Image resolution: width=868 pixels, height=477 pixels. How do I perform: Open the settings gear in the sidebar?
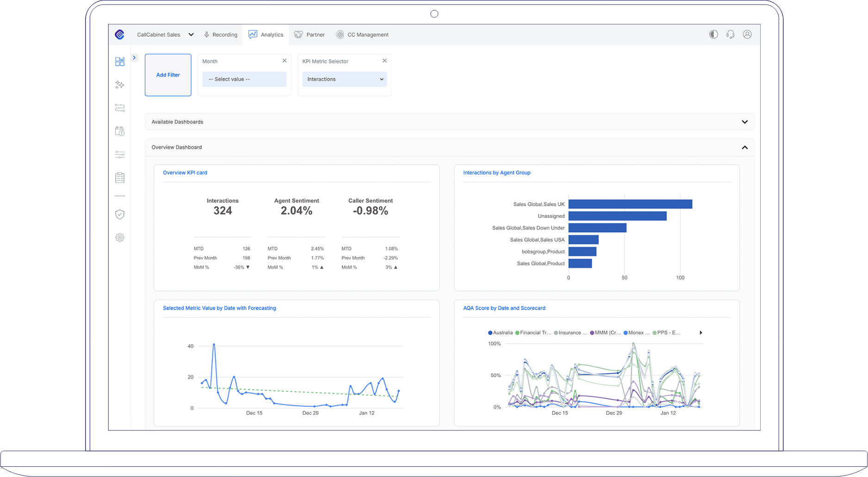pos(120,237)
